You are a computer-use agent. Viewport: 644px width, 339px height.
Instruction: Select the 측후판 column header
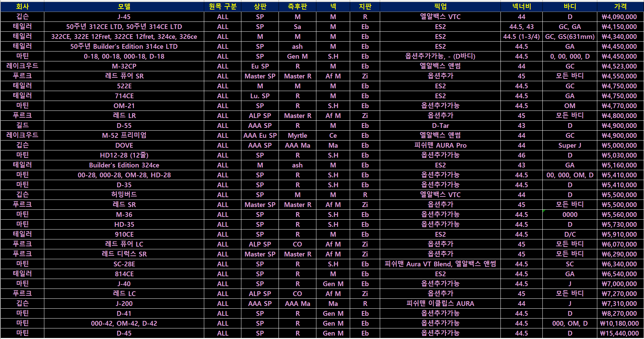pyautogui.click(x=297, y=6)
